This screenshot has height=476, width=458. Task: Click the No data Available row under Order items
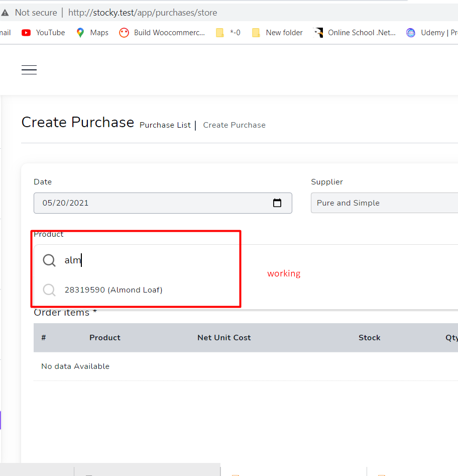coord(75,366)
